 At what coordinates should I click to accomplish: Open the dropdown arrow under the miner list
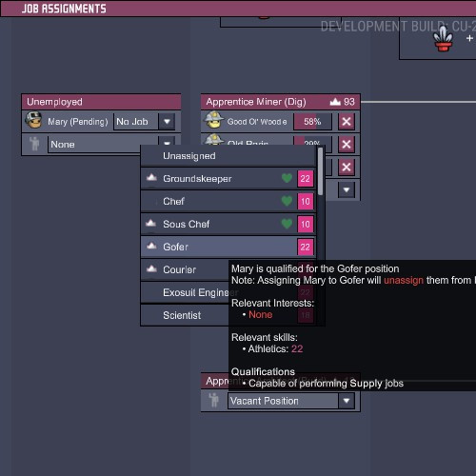(x=347, y=189)
